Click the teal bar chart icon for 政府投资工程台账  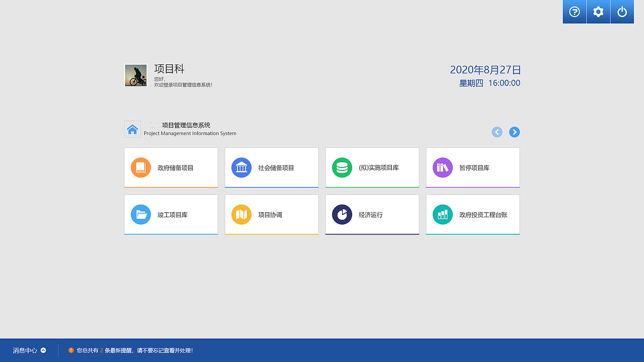point(443,215)
